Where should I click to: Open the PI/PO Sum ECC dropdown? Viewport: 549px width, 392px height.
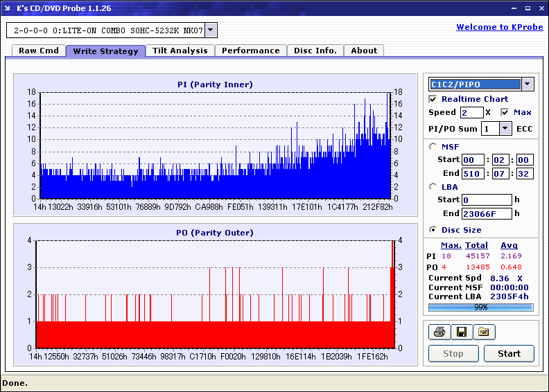tap(505, 129)
